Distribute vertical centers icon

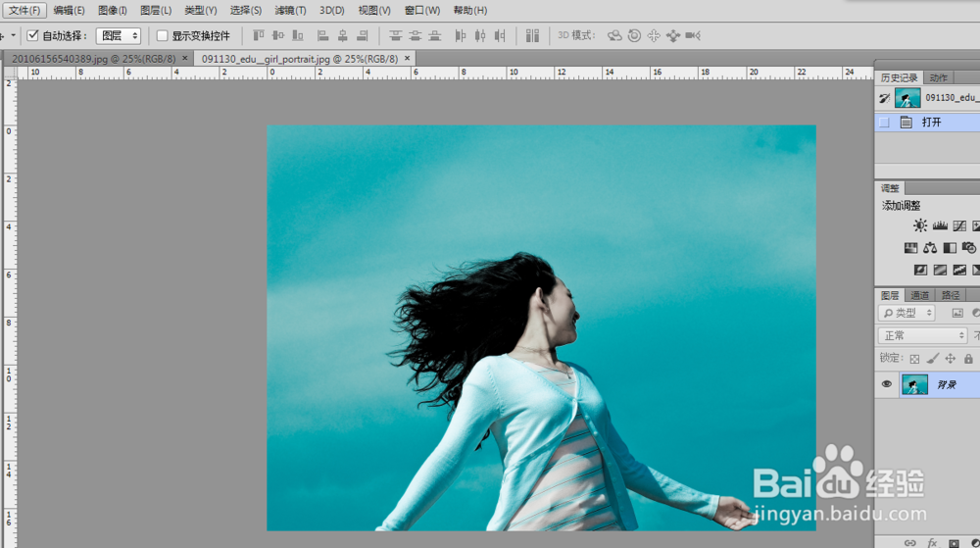coord(415,35)
